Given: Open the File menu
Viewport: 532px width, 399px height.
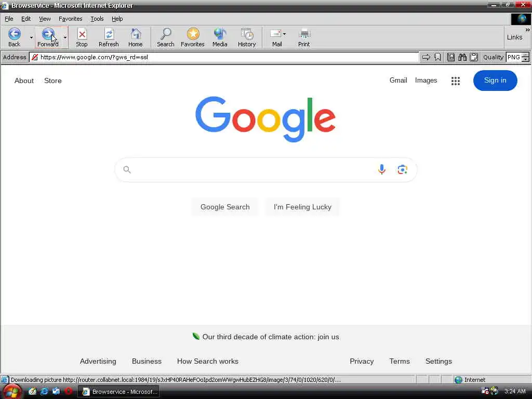Looking at the screenshot, I should pos(9,19).
